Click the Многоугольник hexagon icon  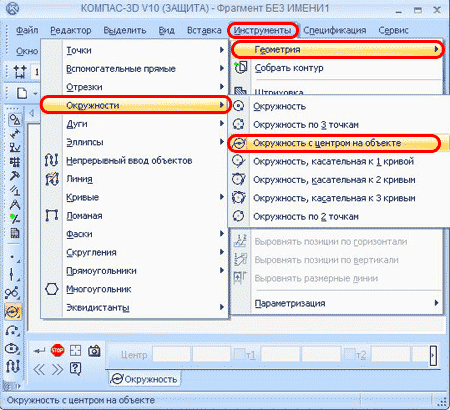[x=52, y=289]
